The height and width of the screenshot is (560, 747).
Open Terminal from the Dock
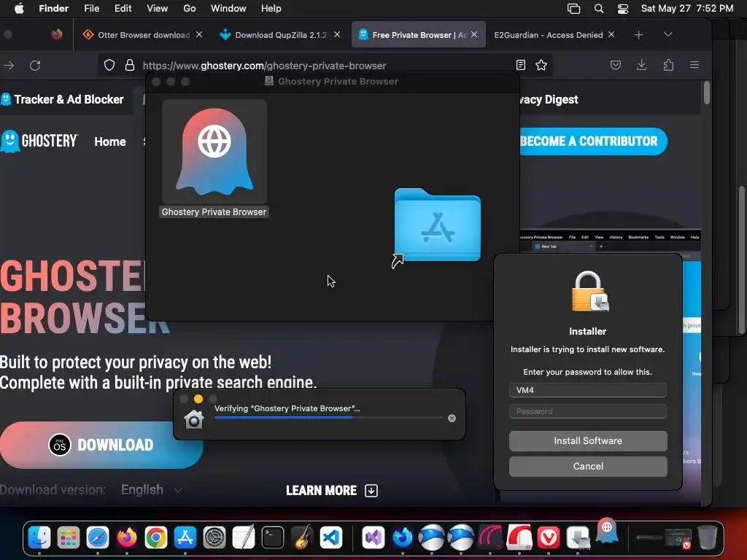(273, 538)
